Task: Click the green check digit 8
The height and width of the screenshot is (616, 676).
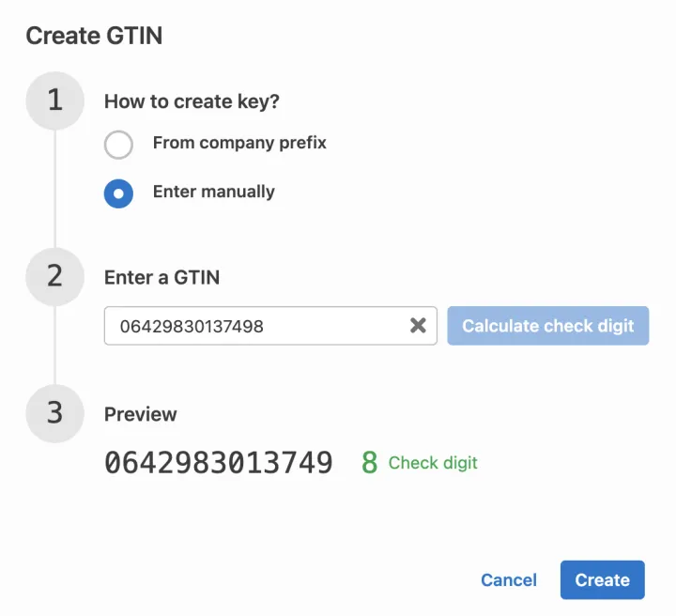Action: point(369,463)
